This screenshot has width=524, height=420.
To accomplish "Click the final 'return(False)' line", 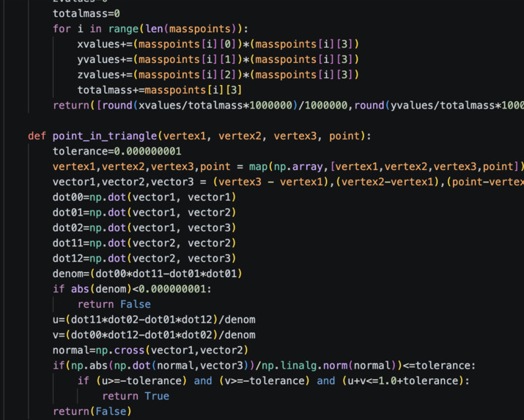I will click(x=92, y=412).
